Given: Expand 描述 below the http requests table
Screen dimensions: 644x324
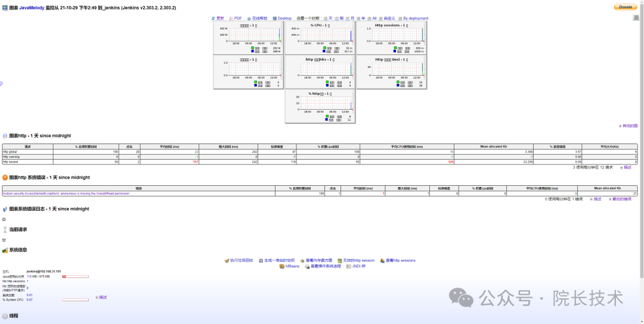Looking at the screenshot, I should point(626,167).
